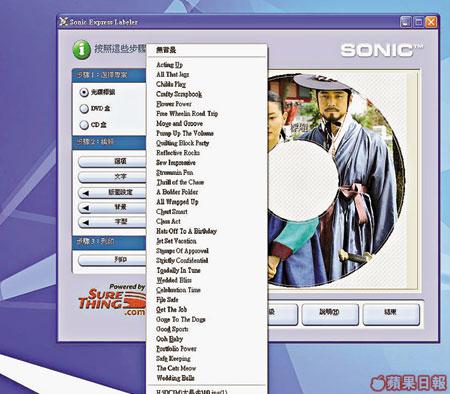Open the Sonic Express Labeler title-bar app icon

point(63,22)
